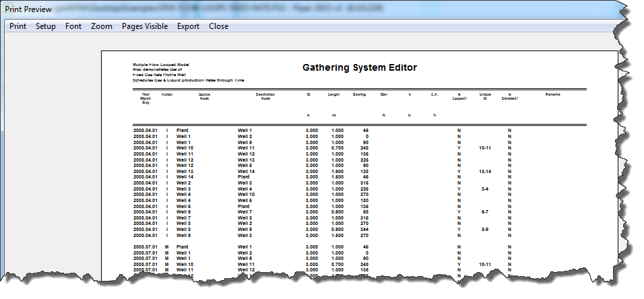Click the Unique ID column header
Viewport: 644px width, 299px height.
[x=484, y=96]
